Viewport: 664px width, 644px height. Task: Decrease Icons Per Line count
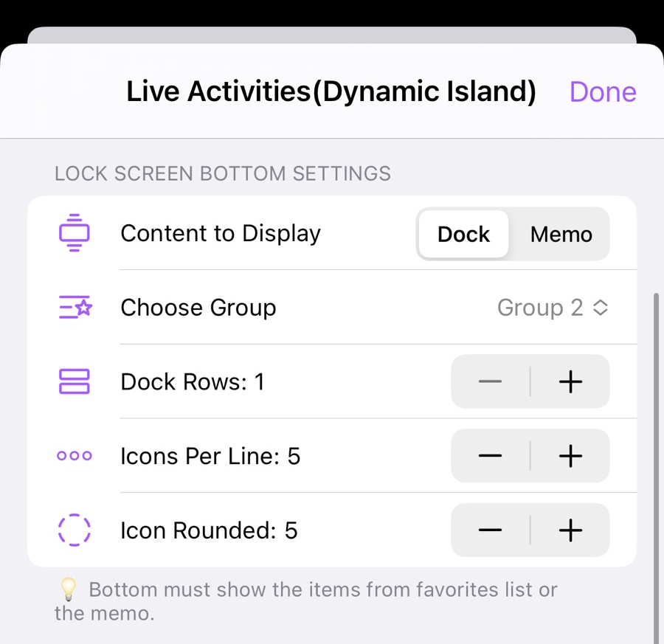[490, 456]
